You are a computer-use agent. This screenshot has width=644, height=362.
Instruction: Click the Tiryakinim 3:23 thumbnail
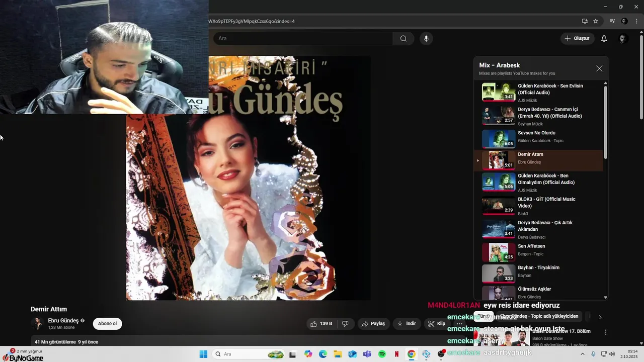(x=499, y=274)
